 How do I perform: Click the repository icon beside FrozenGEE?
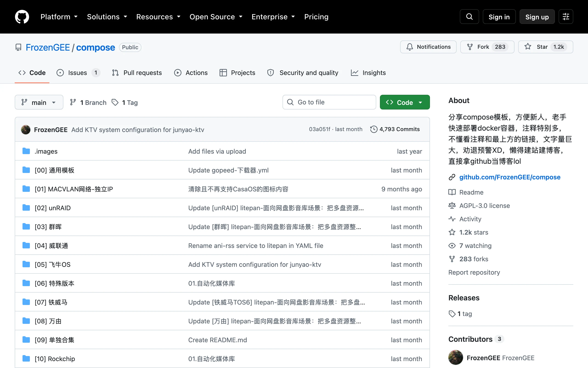(x=18, y=47)
